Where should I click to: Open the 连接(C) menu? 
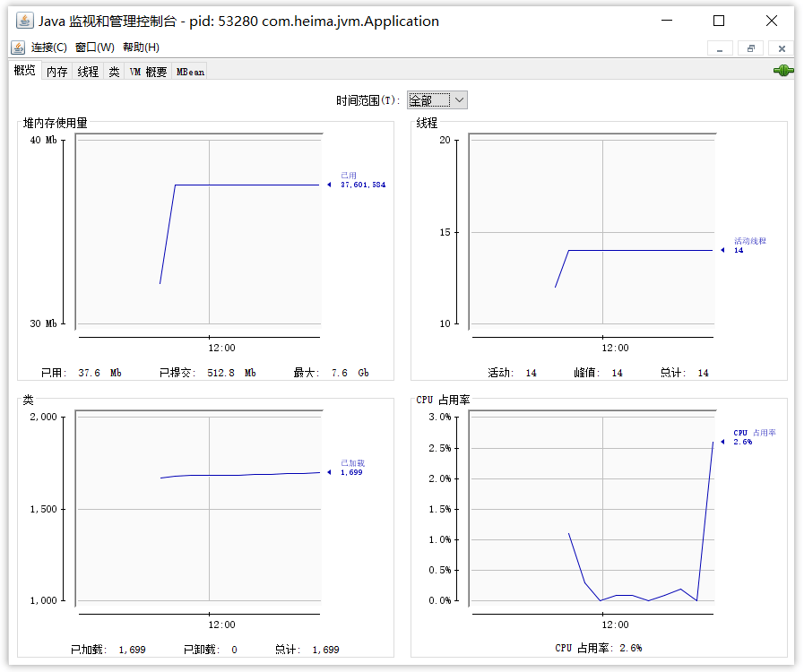[48, 47]
